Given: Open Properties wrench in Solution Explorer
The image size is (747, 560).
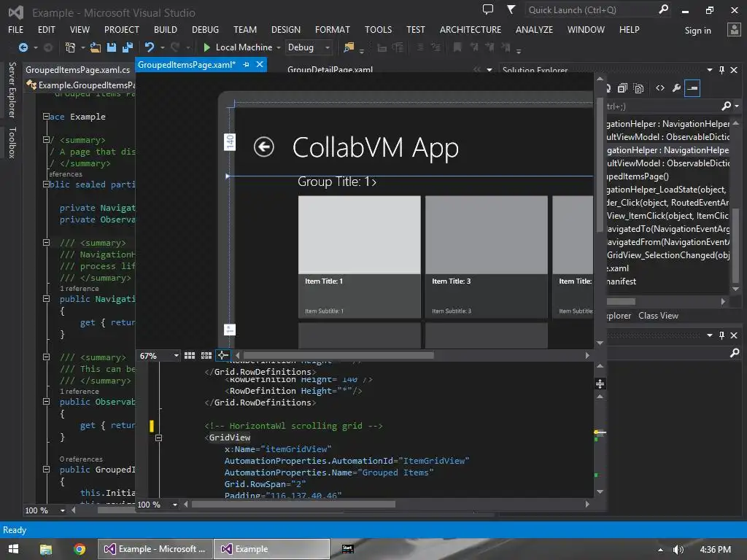Looking at the screenshot, I should point(676,88).
